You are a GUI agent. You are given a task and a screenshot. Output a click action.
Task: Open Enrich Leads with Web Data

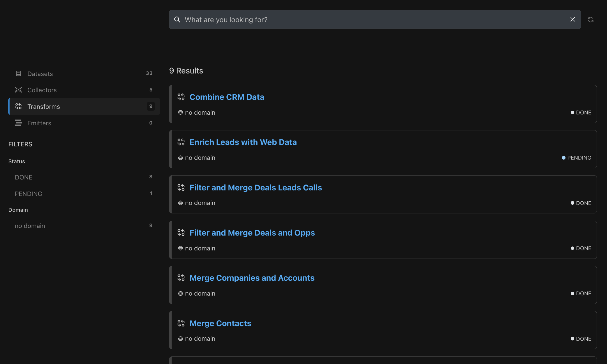[243, 142]
